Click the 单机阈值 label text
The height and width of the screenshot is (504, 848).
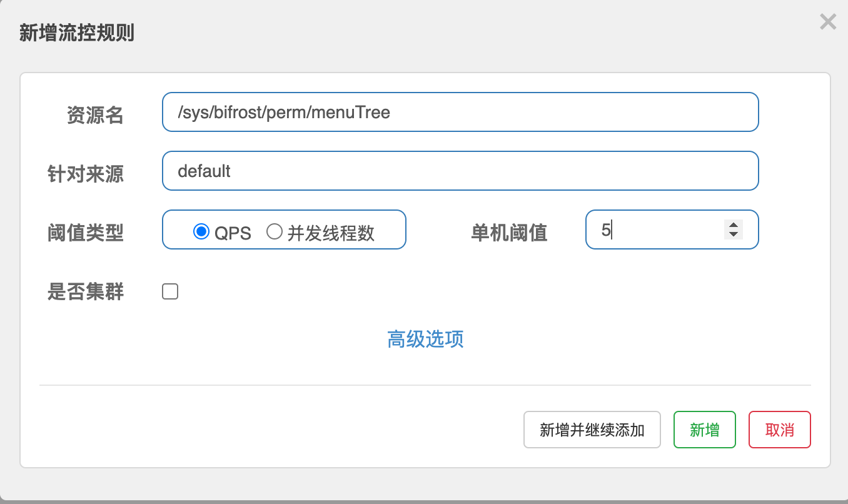pos(509,233)
